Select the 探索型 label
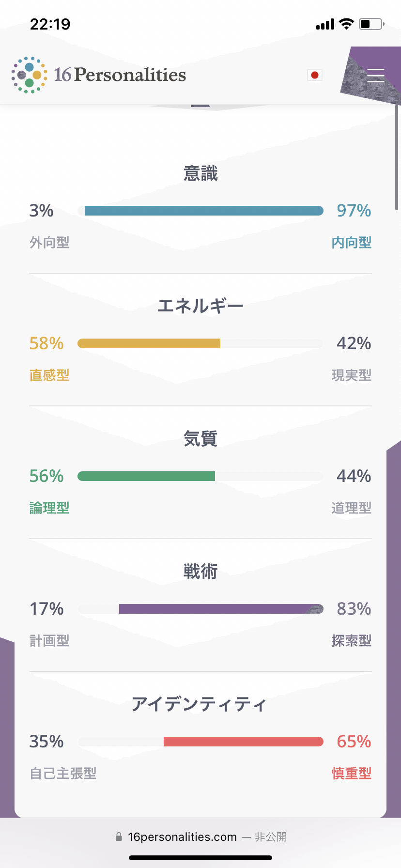 point(351,641)
